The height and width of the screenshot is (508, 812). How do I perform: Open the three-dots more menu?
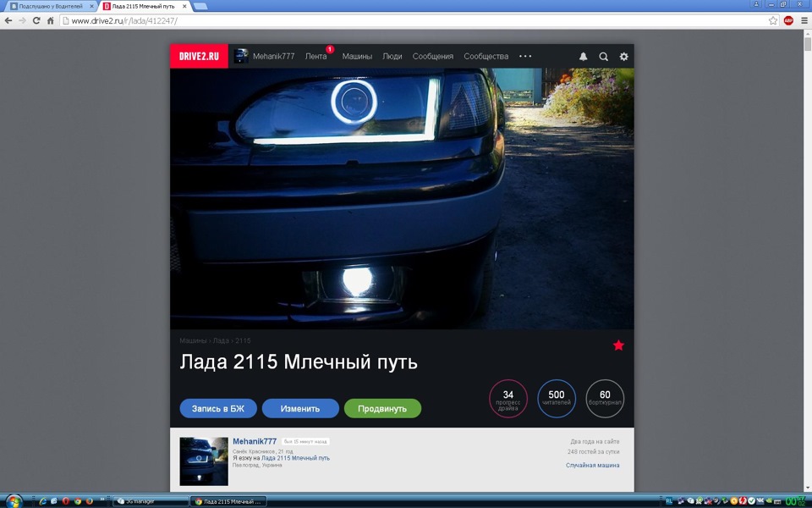(525, 56)
